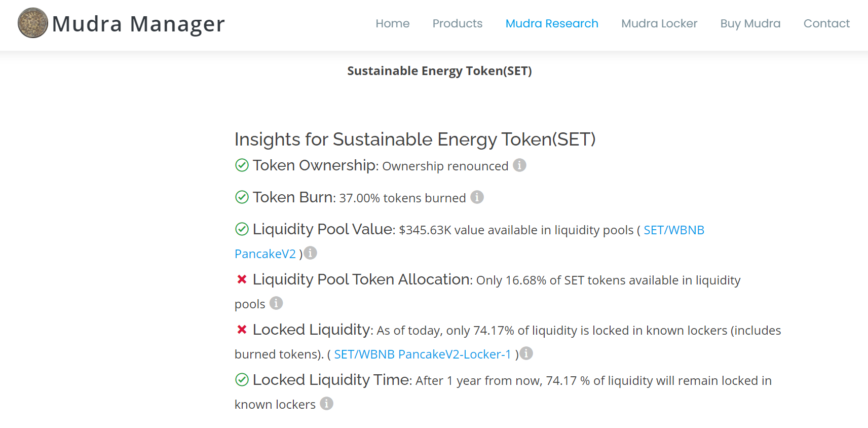Open SET/WBNB PancakeV2-Locker-1 link
Screen dimensions: 868x428
point(423,354)
